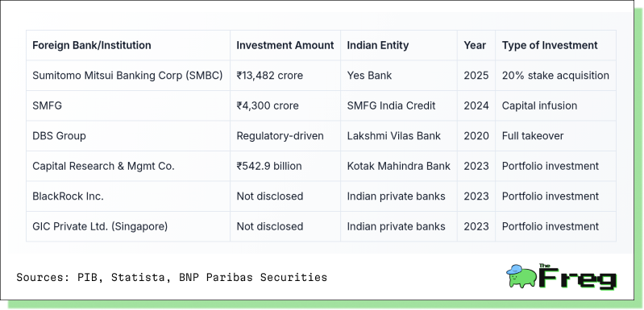This screenshot has width=644, height=310.
Task: Click the SMFG India Credit cell
Action: [x=391, y=105]
